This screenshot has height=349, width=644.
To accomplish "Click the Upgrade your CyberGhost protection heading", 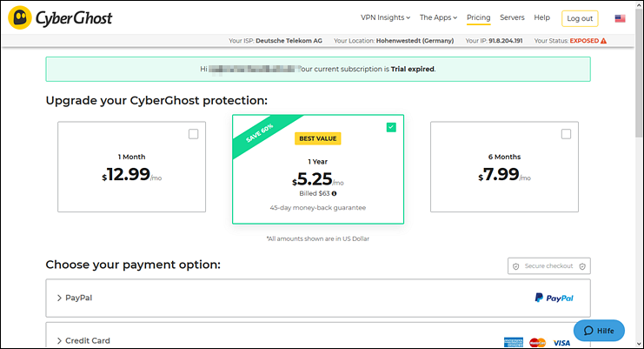I will 156,101.
